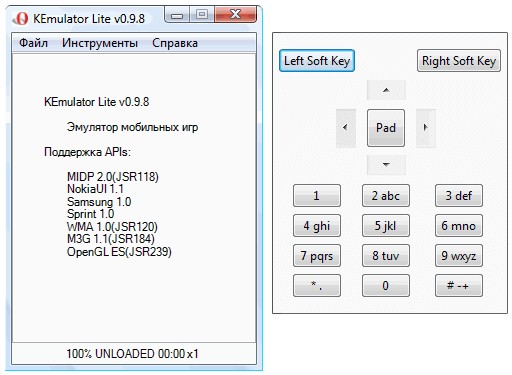The height and width of the screenshot is (375, 512).
Task: Click the right arrow on the keypad
Action: coord(426,128)
